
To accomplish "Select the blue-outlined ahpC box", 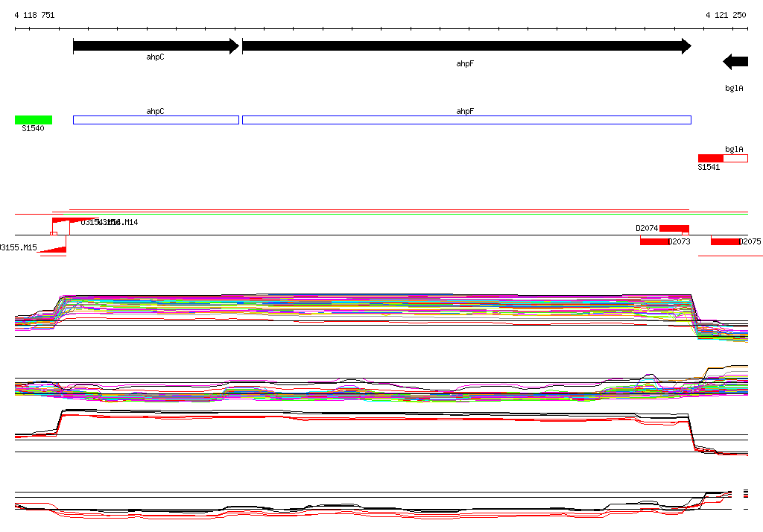I will [156, 120].
